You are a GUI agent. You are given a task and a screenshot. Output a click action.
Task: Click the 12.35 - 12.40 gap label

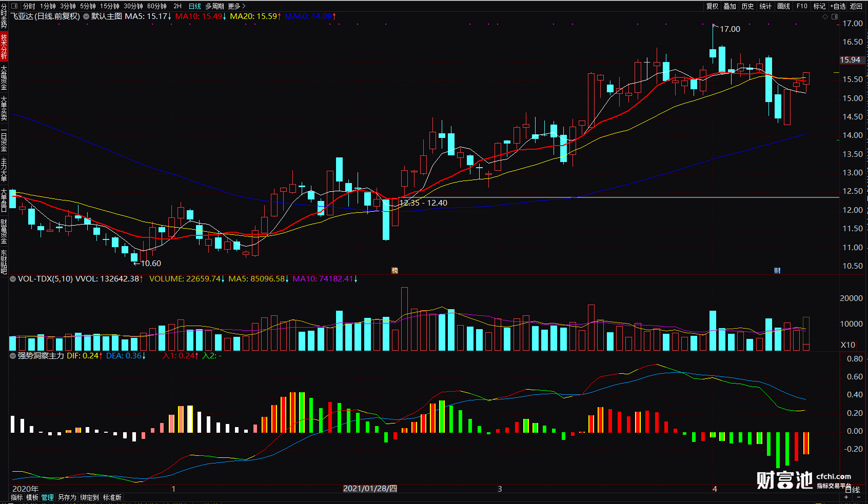(x=423, y=203)
